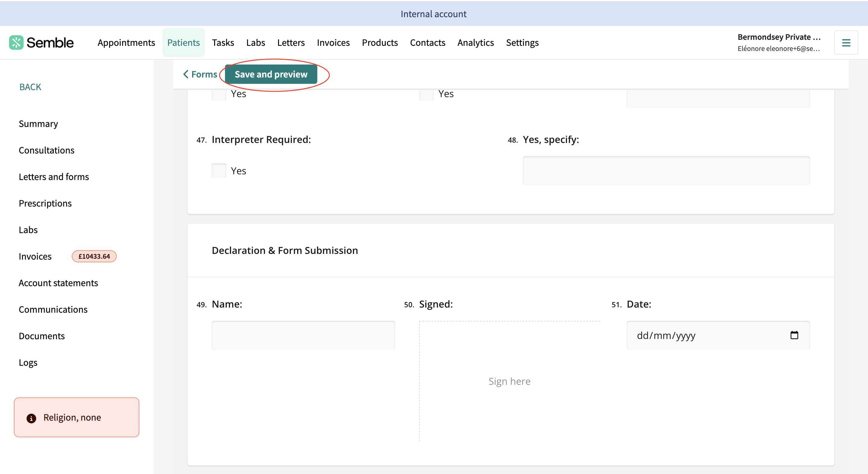
Task: Click the Bermondsey Private account name
Action: point(779,37)
